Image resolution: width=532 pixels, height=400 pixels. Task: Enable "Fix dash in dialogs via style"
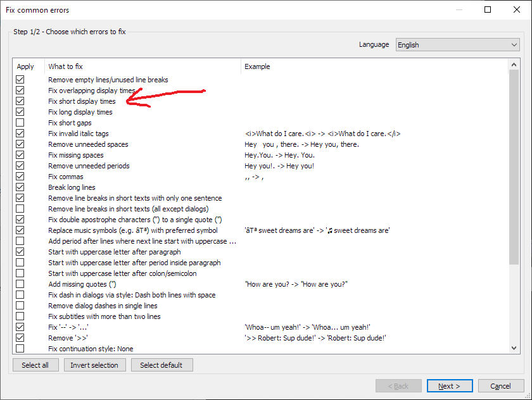pyautogui.click(x=20, y=295)
